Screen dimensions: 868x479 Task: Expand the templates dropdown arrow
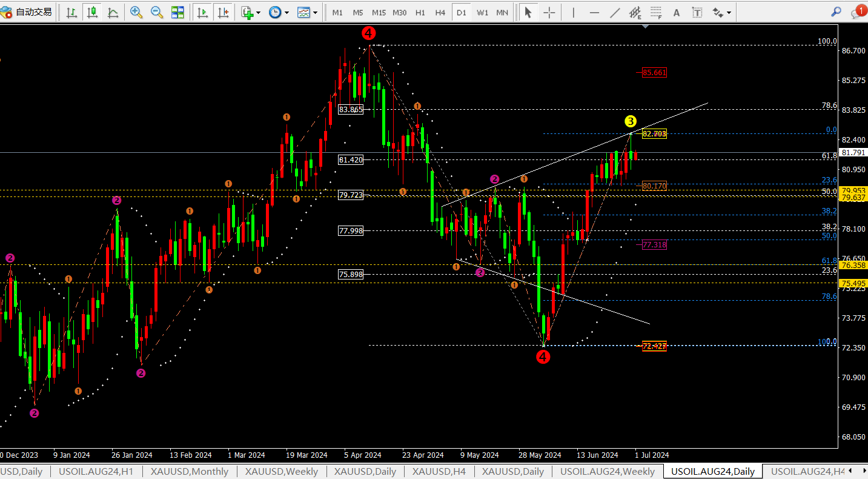[315, 13]
